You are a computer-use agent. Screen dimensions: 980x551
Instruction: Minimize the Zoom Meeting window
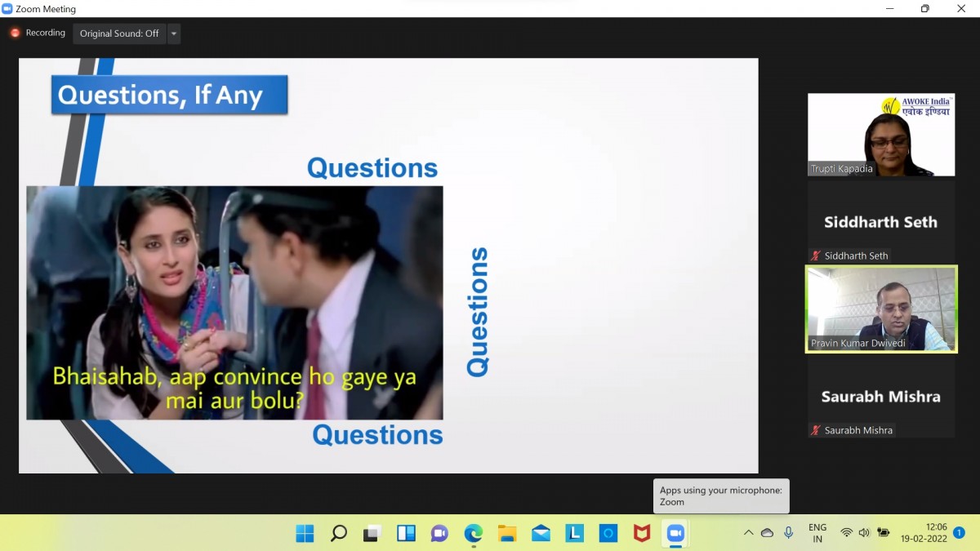coord(889,9)
